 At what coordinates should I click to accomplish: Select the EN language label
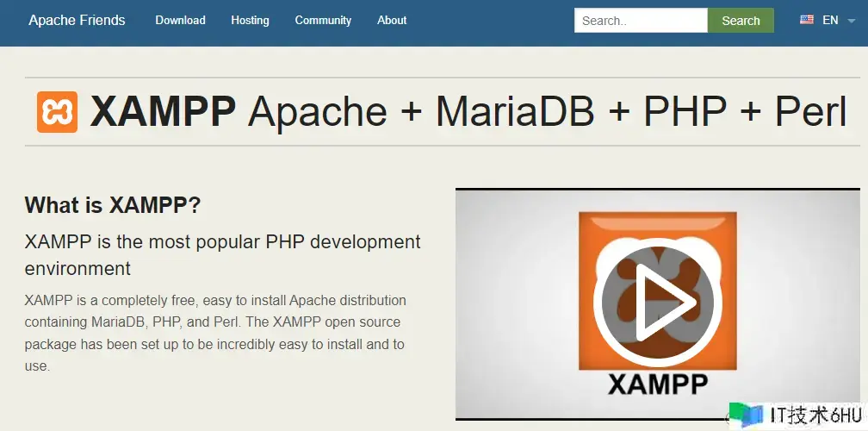[x=830, y=20]
